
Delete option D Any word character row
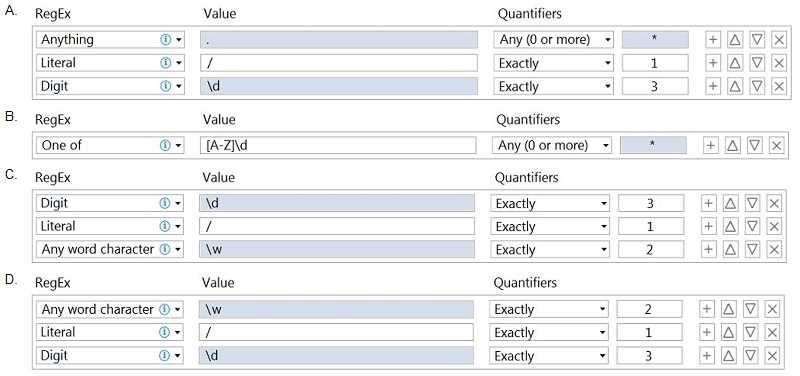pyautogui.click(x=772, y=309)
